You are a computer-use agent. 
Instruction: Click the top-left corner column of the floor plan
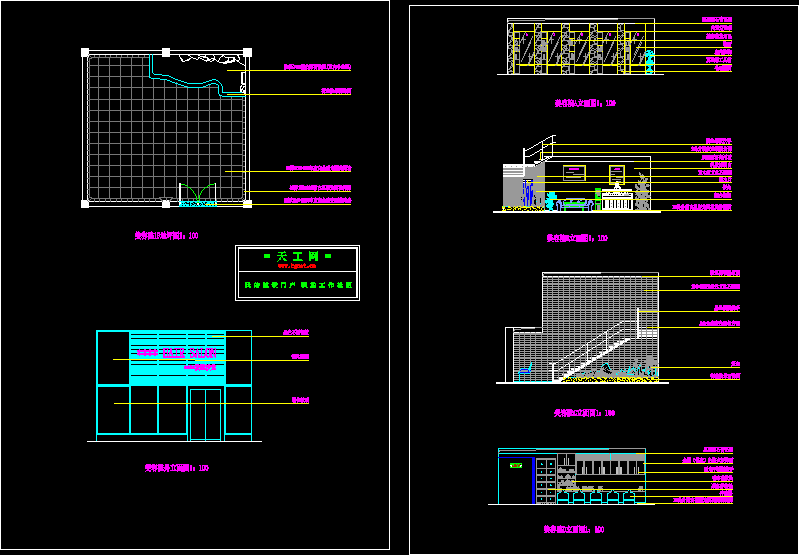[84, 52]
